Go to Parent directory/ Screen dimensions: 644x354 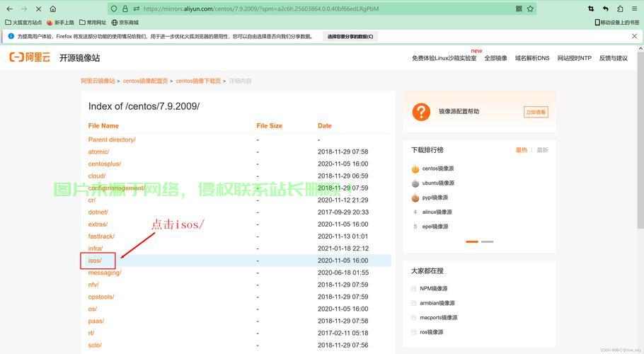[112, 139]
